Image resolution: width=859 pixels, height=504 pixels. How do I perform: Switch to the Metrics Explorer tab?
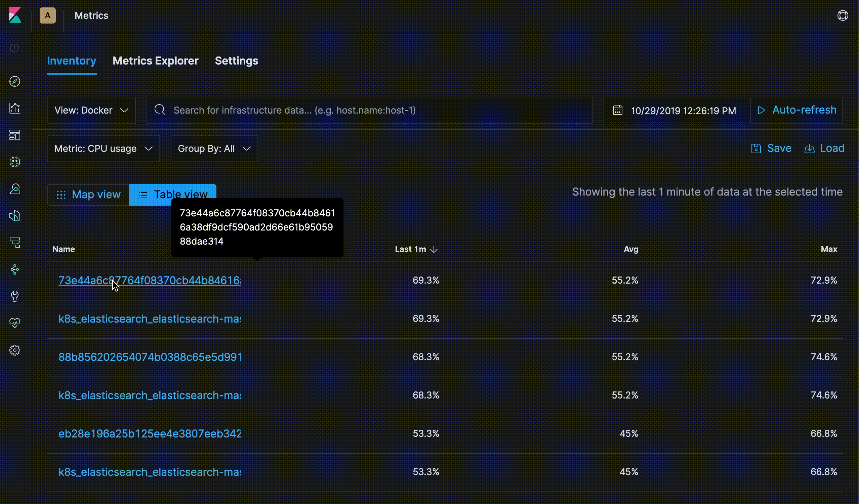point(156,61)
